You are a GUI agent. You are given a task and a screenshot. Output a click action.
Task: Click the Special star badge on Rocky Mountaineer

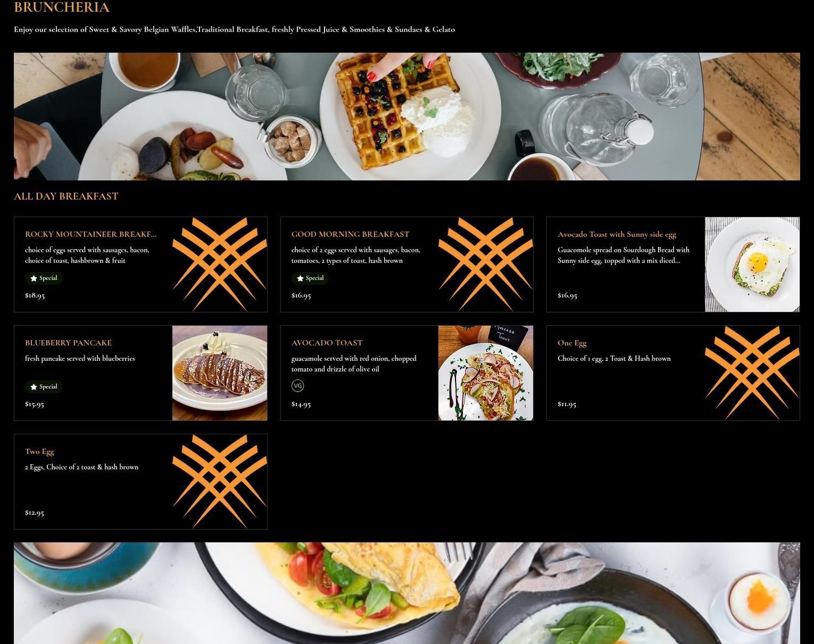point(44,278)
